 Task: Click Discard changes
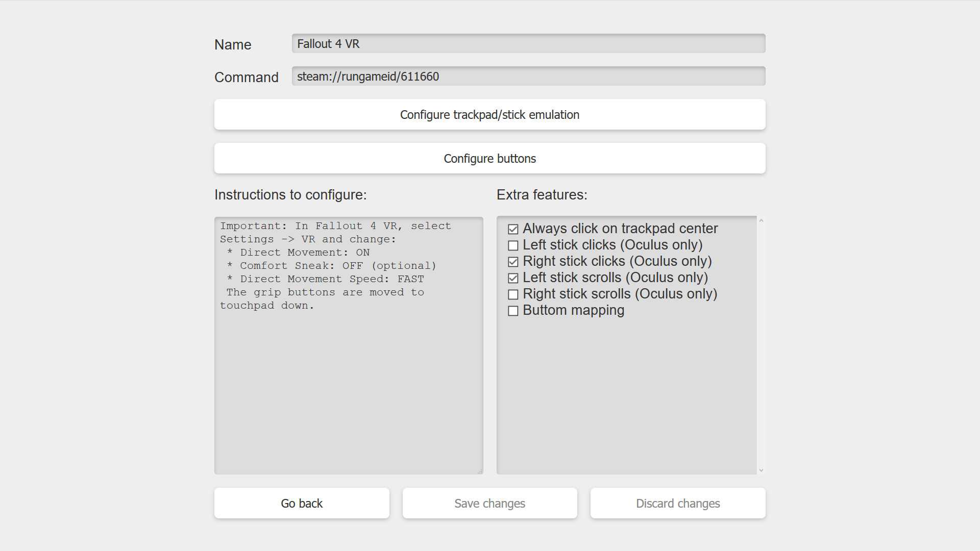[678, 503]
